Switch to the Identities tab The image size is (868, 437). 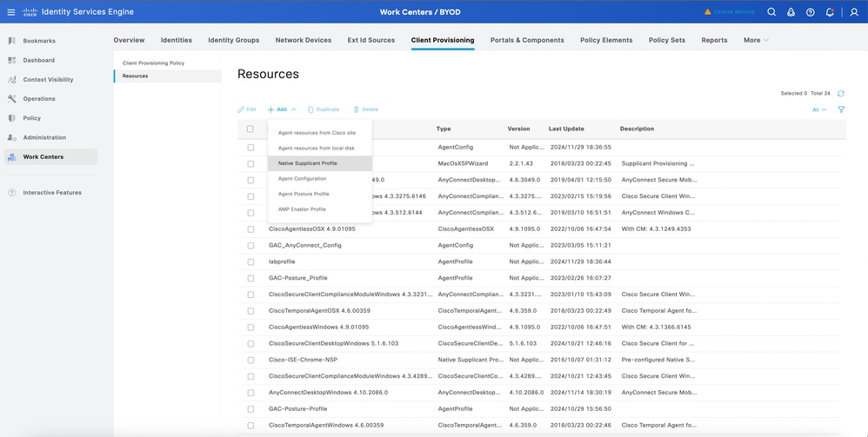click(177, 40)
